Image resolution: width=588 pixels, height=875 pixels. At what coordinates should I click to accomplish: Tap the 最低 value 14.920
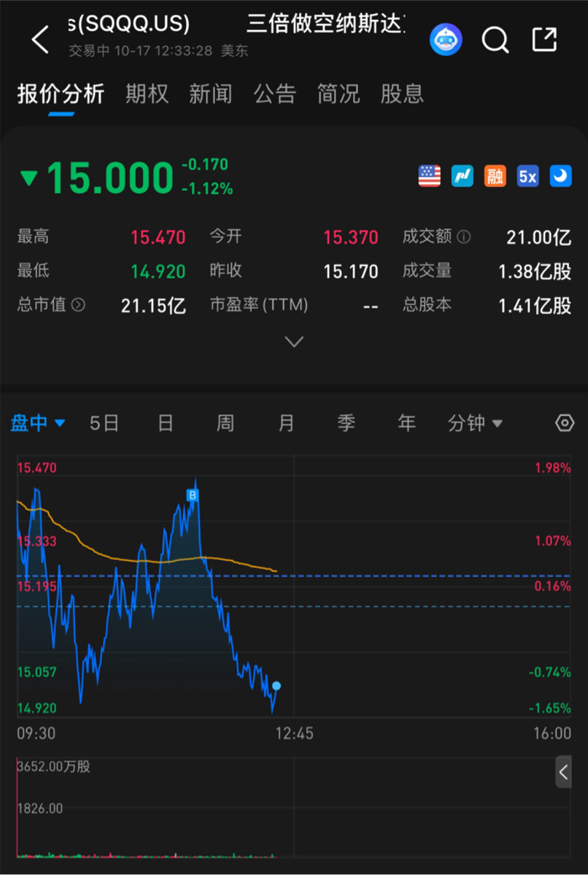click(158, 271)
